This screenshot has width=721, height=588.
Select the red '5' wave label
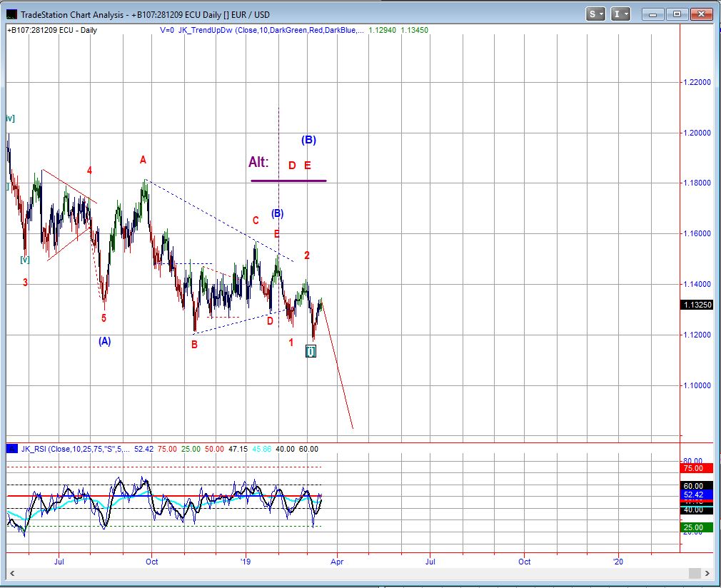[x=104, y=318]
